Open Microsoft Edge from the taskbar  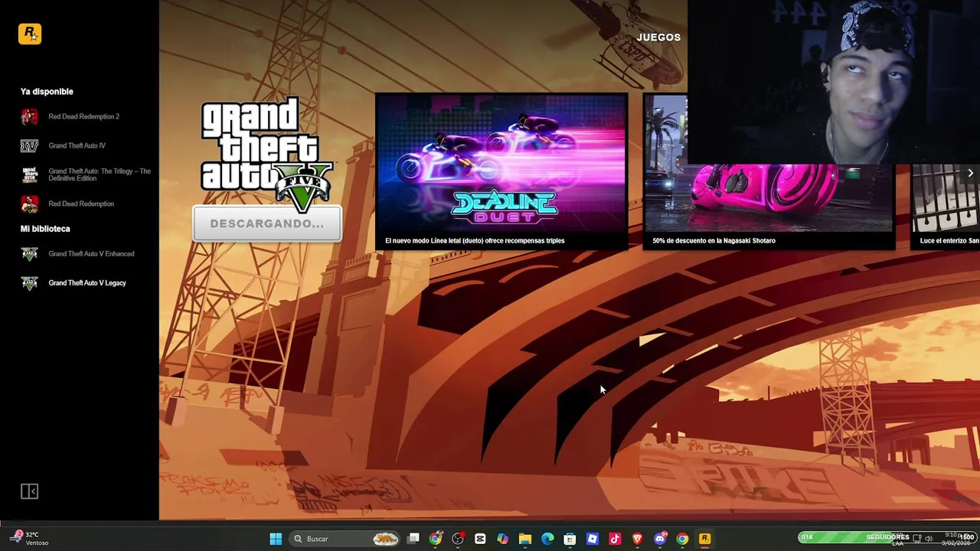547,539
